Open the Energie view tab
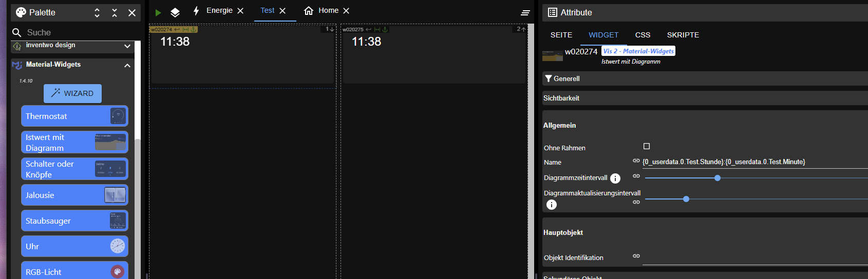The image size is (868, 279). (219, 11)
